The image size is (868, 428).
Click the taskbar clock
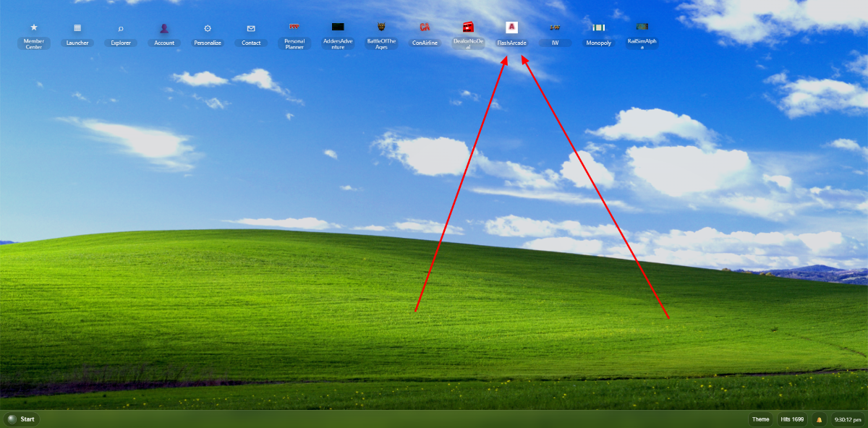(847, 419)
